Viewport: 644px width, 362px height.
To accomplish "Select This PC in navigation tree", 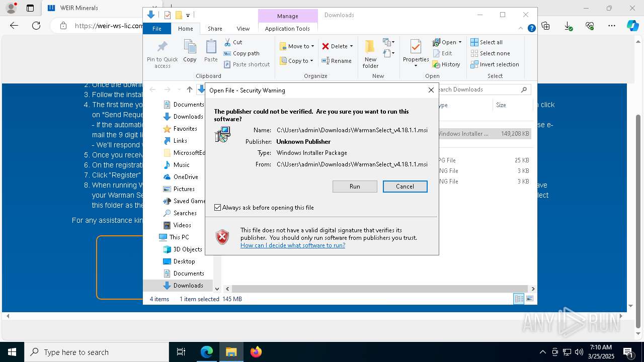I will [x=179, y=237].
